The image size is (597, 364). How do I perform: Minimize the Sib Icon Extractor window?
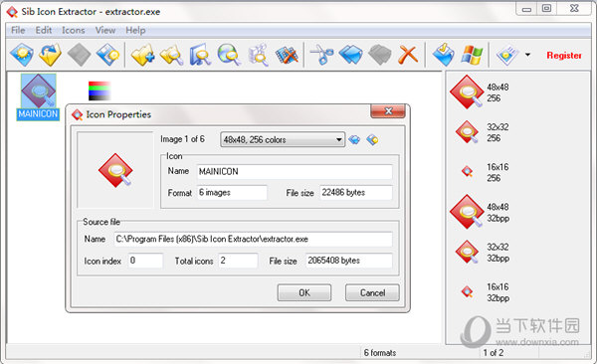tap(527, 9)
